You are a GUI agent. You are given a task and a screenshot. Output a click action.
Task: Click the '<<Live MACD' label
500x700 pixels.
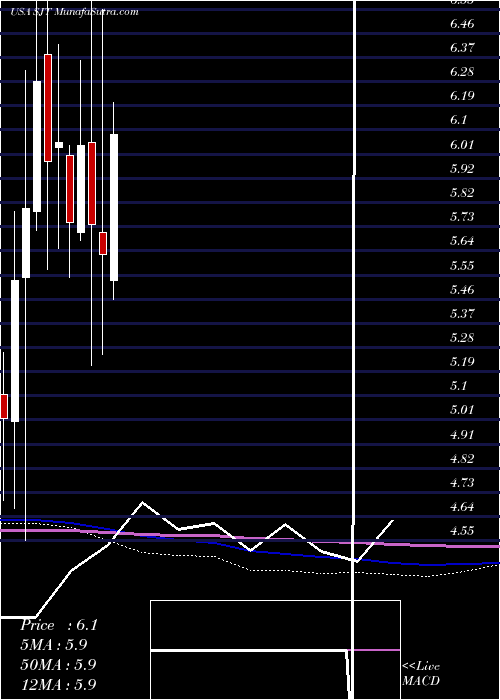point(421,674)
